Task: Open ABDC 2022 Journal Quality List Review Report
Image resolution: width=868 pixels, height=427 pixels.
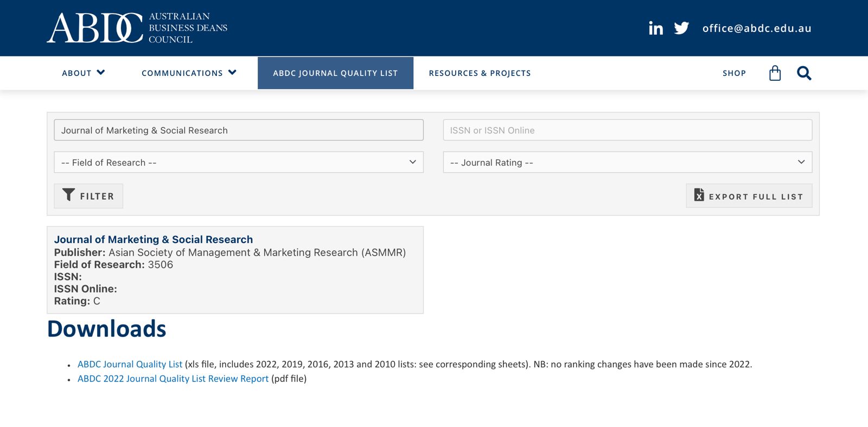Action: tap(173, 379)
